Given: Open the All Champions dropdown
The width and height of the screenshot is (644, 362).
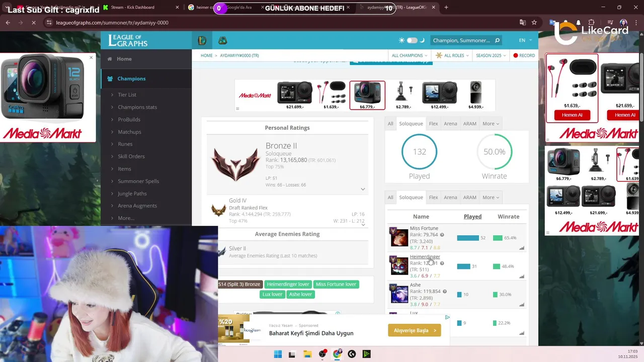Looking at the screenshot, I should (x=410, y=55).
